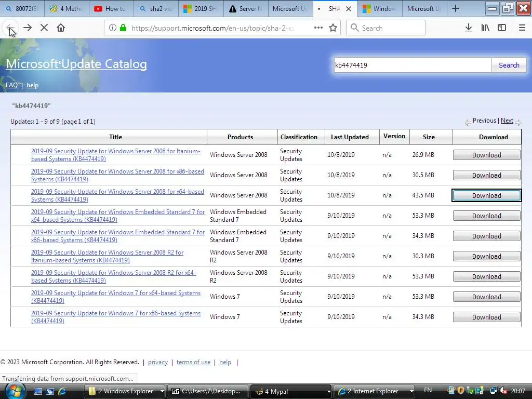The image size is (532, 399).
Task: Switch to the 2019 SHA tab
Action: [x=201, y=8]
